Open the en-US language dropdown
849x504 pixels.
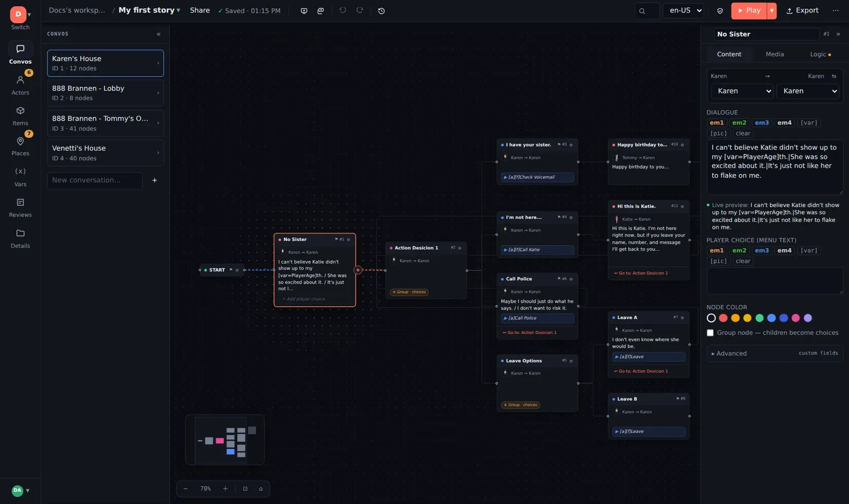683,11
